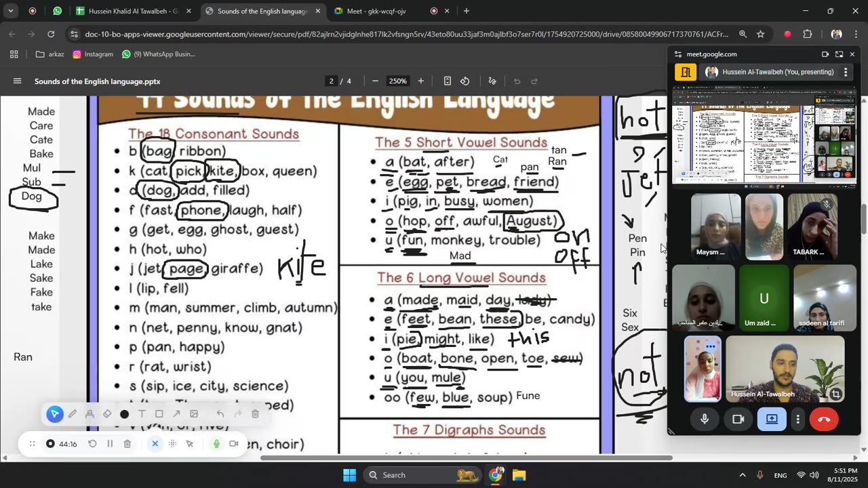Select the text annotation tool

pos(142,414)
